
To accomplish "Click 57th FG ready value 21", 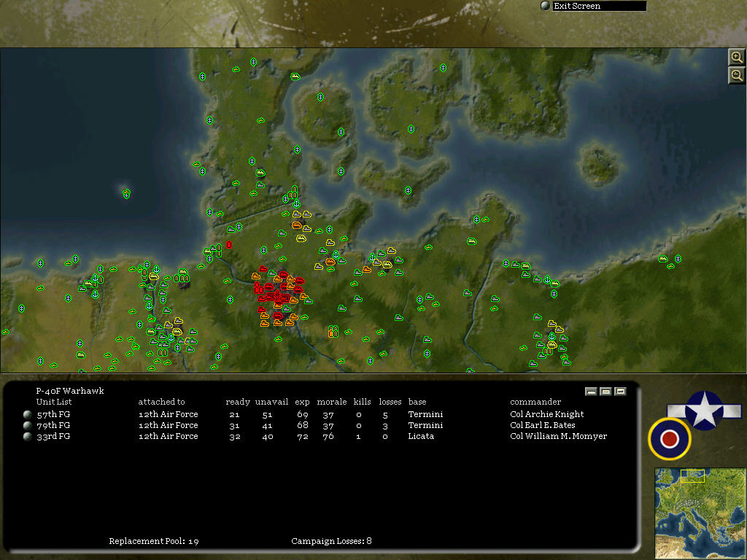I will click(234, 415).
